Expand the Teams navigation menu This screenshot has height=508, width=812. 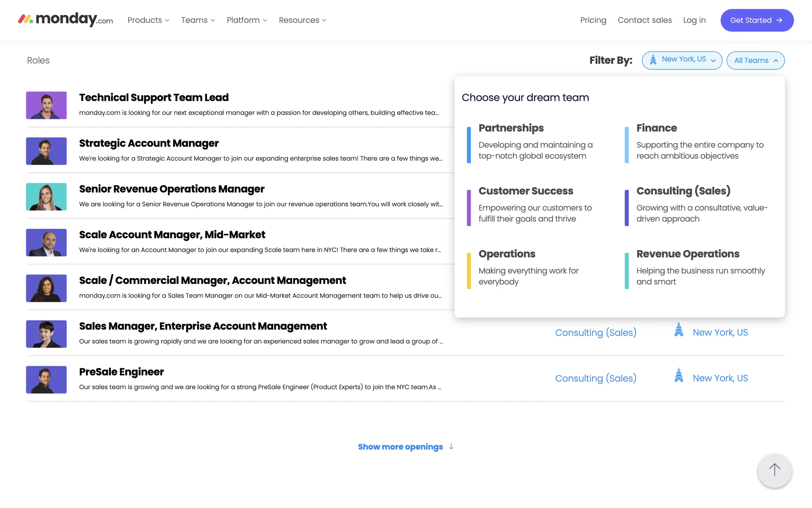pos(198,20)
